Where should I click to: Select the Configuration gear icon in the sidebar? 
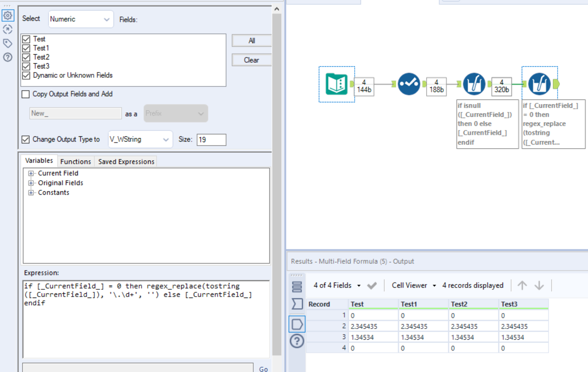click(8, 16)
